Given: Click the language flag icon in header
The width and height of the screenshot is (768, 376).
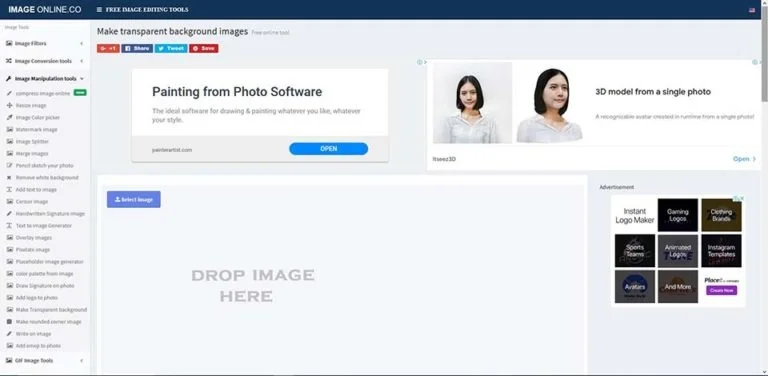Looking at the screenshot, I should (752, 10).
